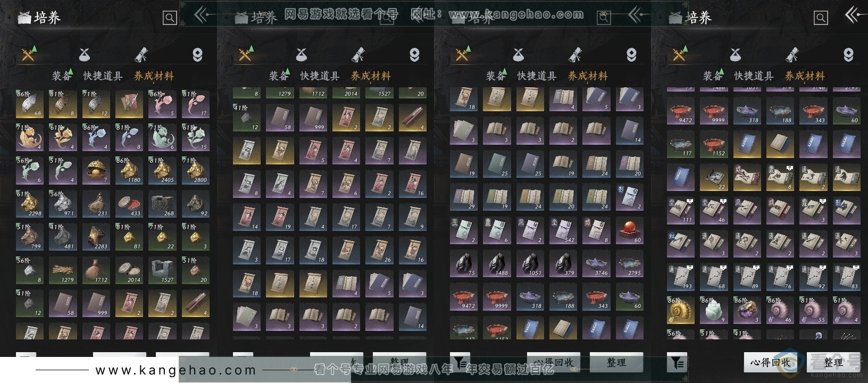Select the grey basin with count 117
868x383 pixels.
pyautogui.click(x=681, y=144)
